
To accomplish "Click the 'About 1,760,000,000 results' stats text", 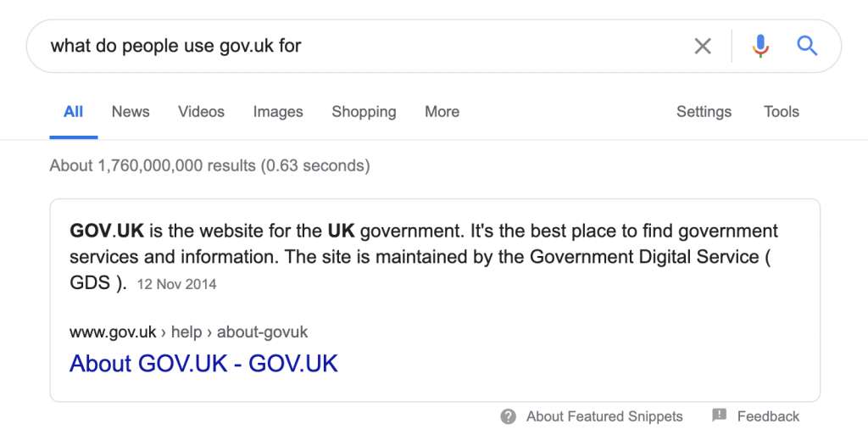I will 209,165.
